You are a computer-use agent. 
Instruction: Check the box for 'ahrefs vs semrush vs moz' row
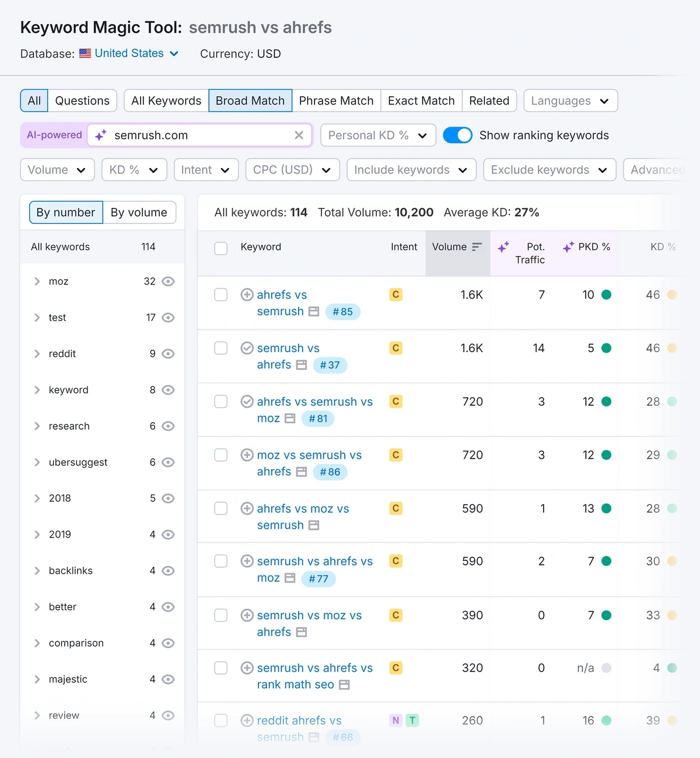click(x=220, y=401)
